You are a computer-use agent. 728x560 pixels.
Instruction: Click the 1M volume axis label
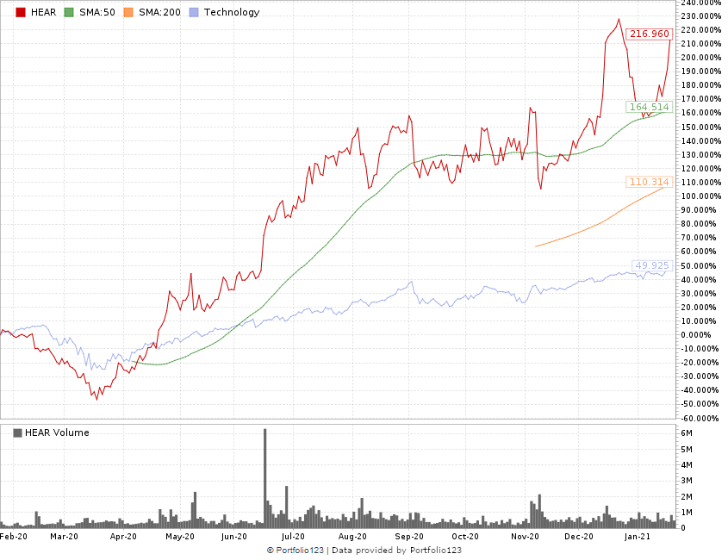tap(686, 512)
